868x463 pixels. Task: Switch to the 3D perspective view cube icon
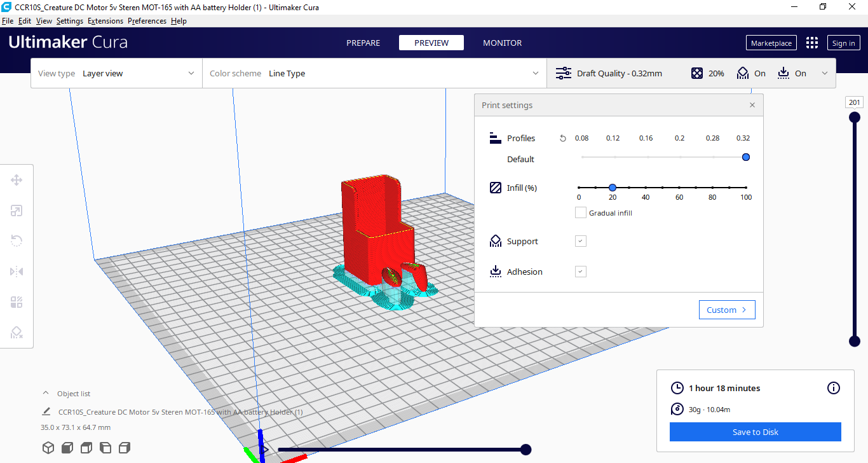click(48, 448)
